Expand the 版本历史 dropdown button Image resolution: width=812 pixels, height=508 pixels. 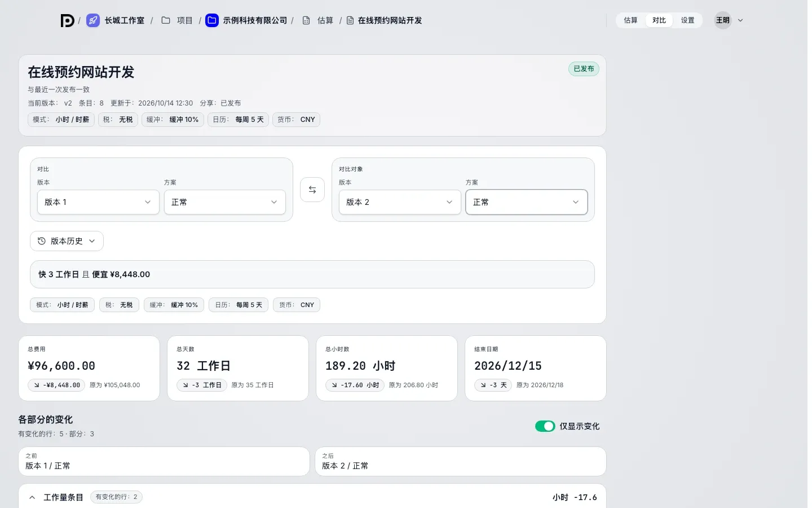(x=67, y=241)
